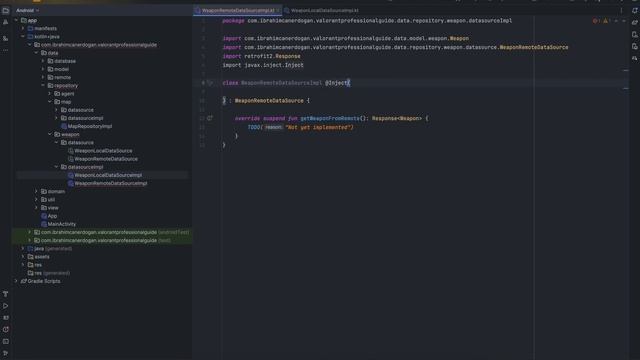Collapse the repository package

[x=43, y=85]
